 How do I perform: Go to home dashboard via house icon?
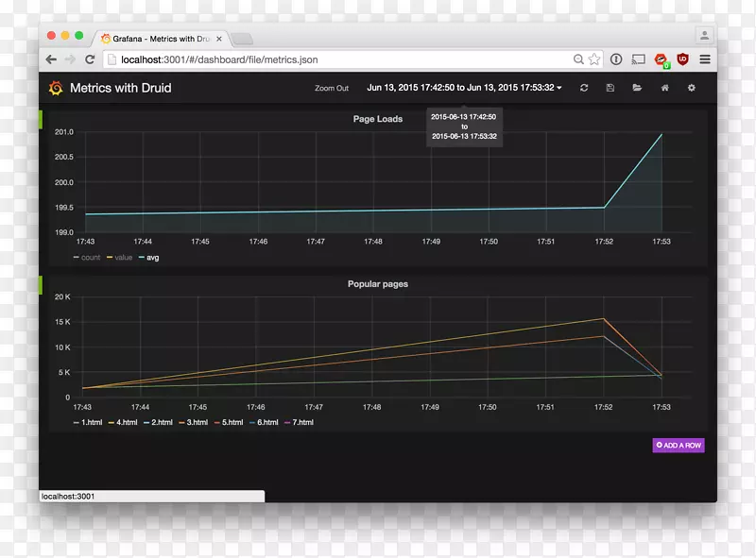664,88
